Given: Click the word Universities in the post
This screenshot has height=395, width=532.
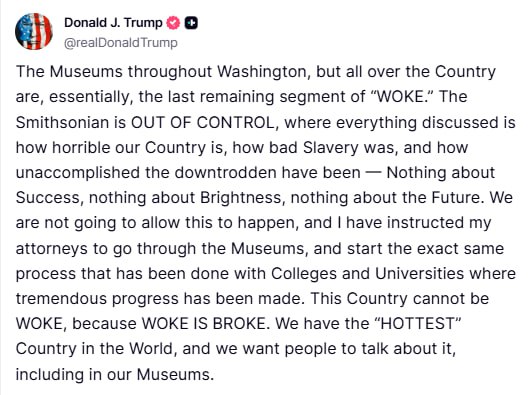Looking at the screenshot, I should (x=419, y=274).
